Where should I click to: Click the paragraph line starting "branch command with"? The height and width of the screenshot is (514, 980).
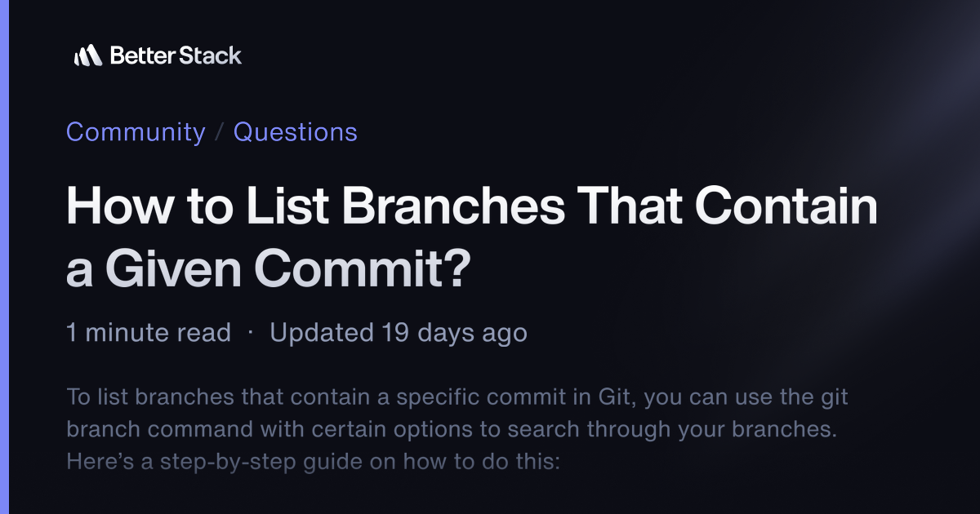click(x=452, y=430)
